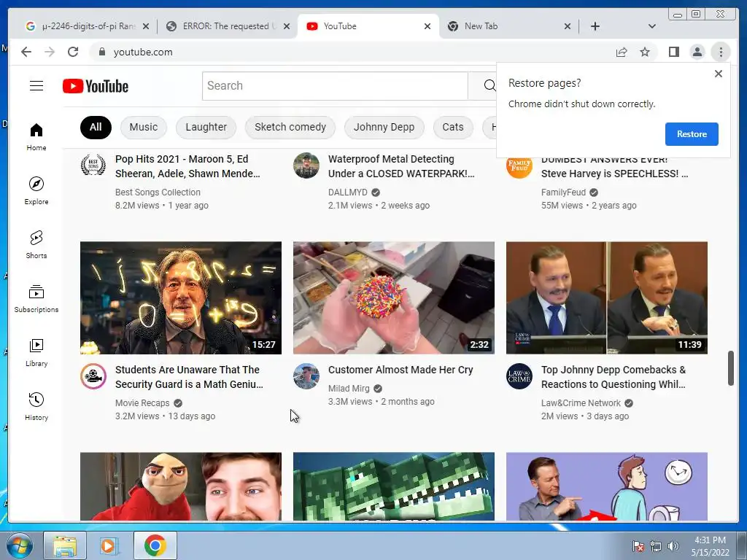Click the youtube.com address bar
Image resolution: width=747 pixels, height=560 pixels.
tap(352, 52)
